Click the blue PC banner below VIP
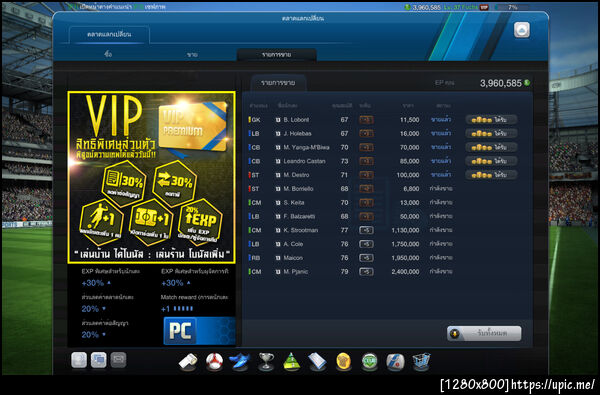600x395 pixels. click(x=199, y=331)
